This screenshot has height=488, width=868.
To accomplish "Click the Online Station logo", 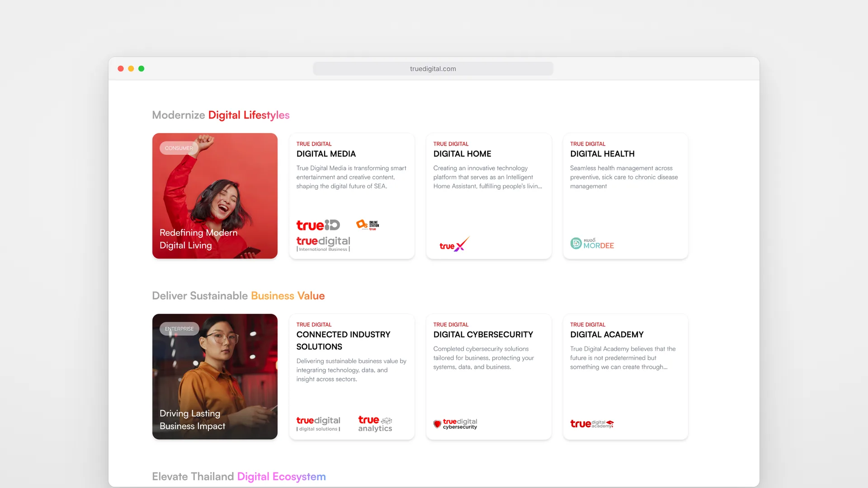I will (x=368, y=225).
